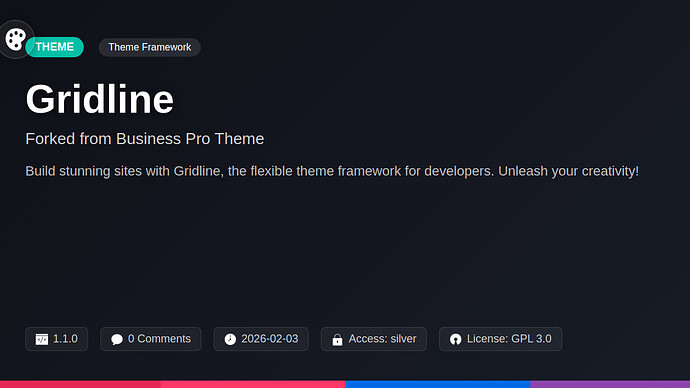Click the clock date icon

(230, 339)
